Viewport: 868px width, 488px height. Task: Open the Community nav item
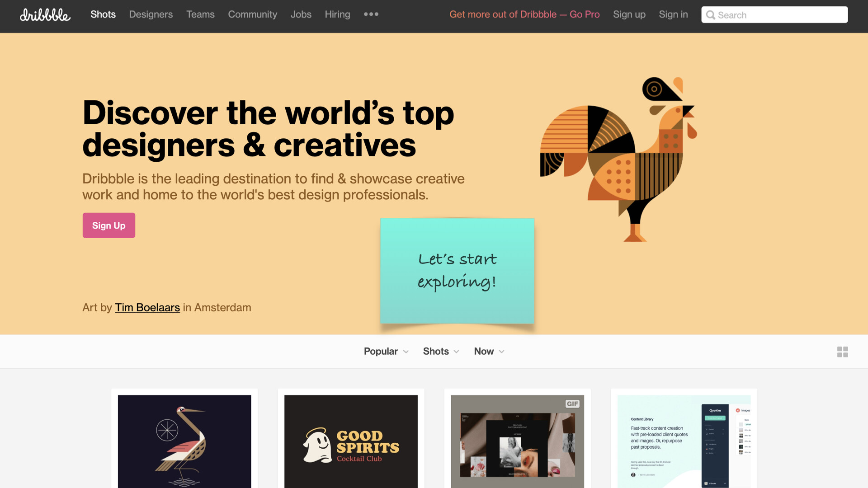[x=252, y=14]
